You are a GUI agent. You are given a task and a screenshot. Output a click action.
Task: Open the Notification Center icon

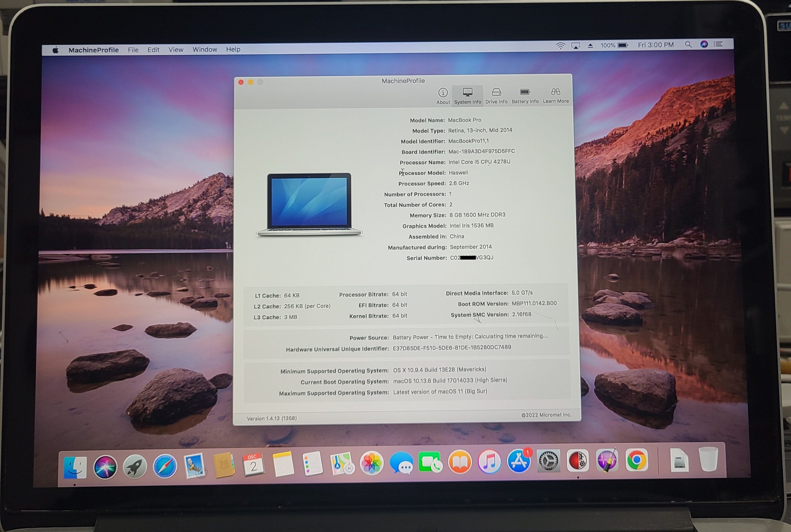[718, 44]
